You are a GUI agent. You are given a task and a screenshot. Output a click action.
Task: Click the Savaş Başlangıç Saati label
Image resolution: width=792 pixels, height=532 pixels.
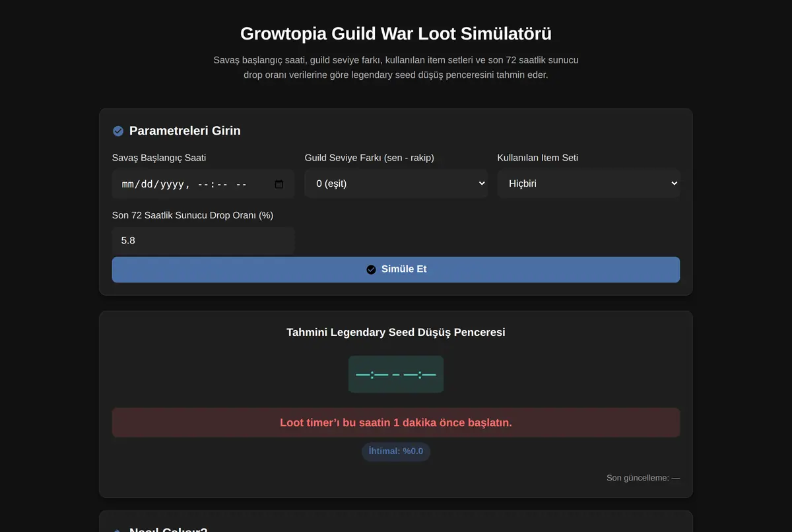(x=159, y=158)
